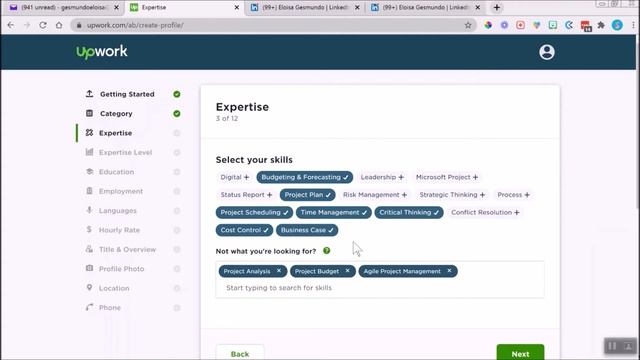Click the green help question mark icon
Screen dimensions: 640x360
point(327,251)
